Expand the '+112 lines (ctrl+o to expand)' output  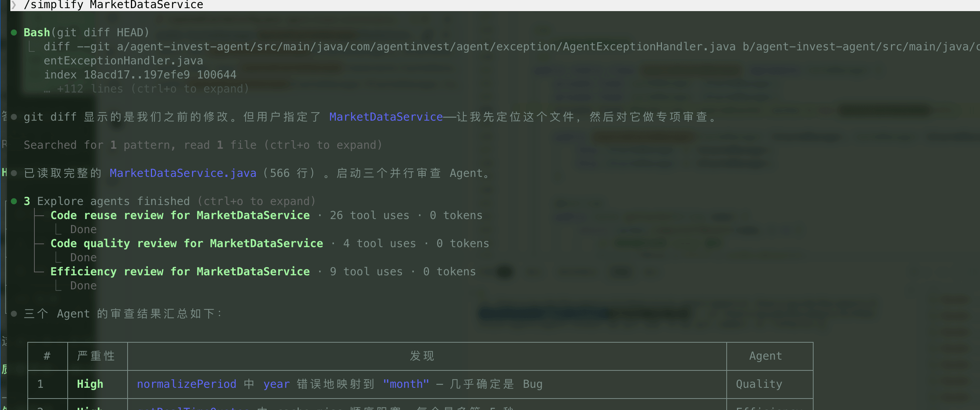tap(146, 89)
